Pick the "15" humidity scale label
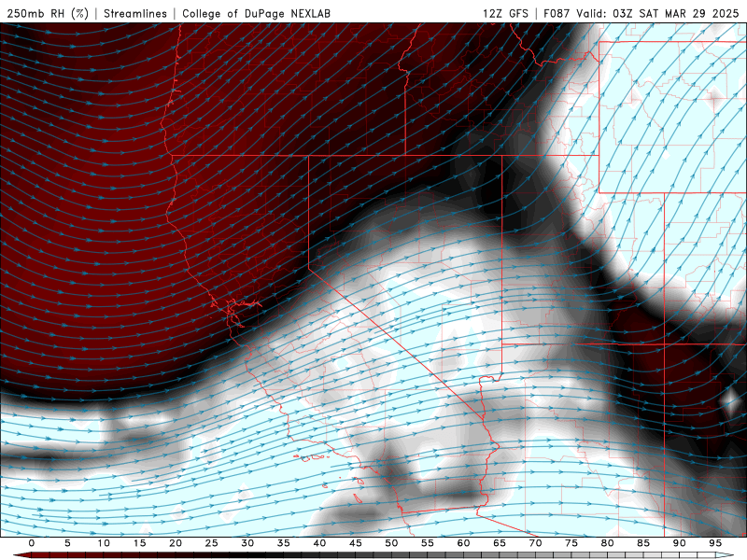Screen dimensions: 747x560 pos(139,543)
